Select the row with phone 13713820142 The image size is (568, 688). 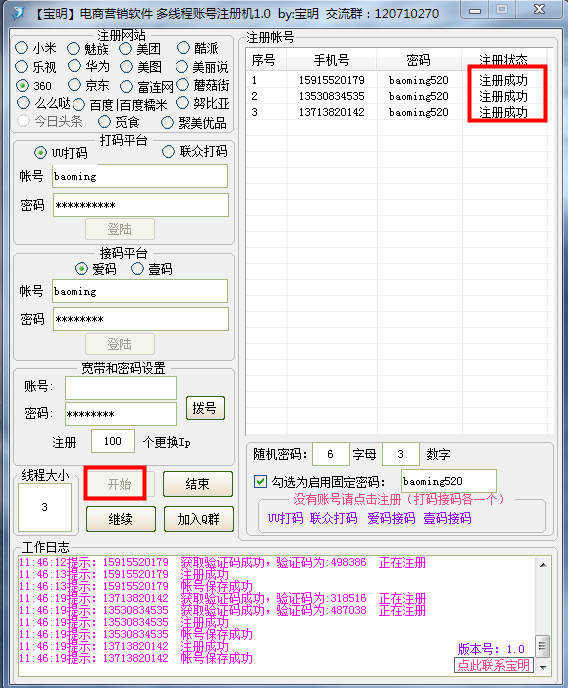(397, 112)
